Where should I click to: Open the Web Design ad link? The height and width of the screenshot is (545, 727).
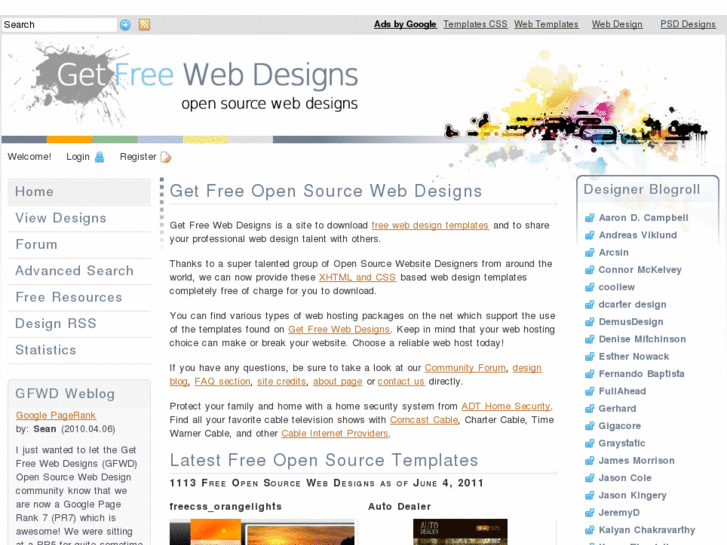617,24
